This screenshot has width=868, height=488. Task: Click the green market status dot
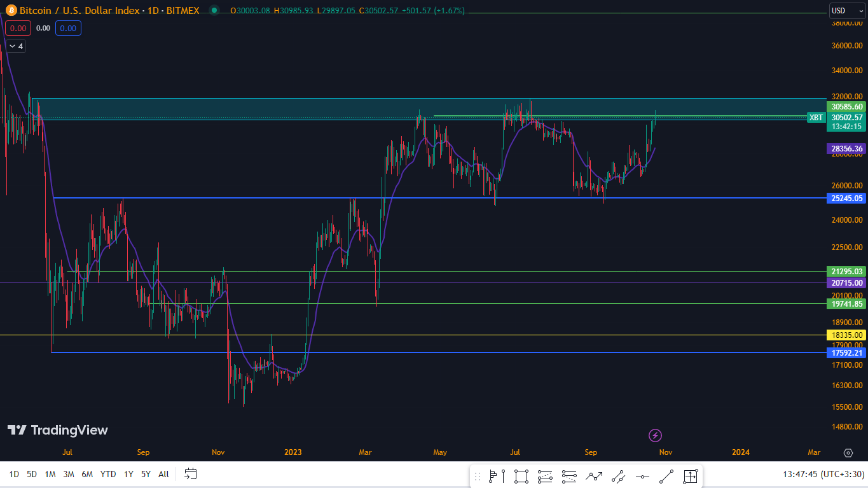click(214, 10)
